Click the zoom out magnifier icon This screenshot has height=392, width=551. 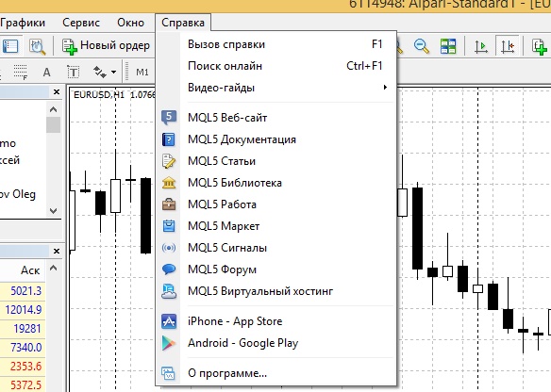pyautogui.click(x=422, y=46)
